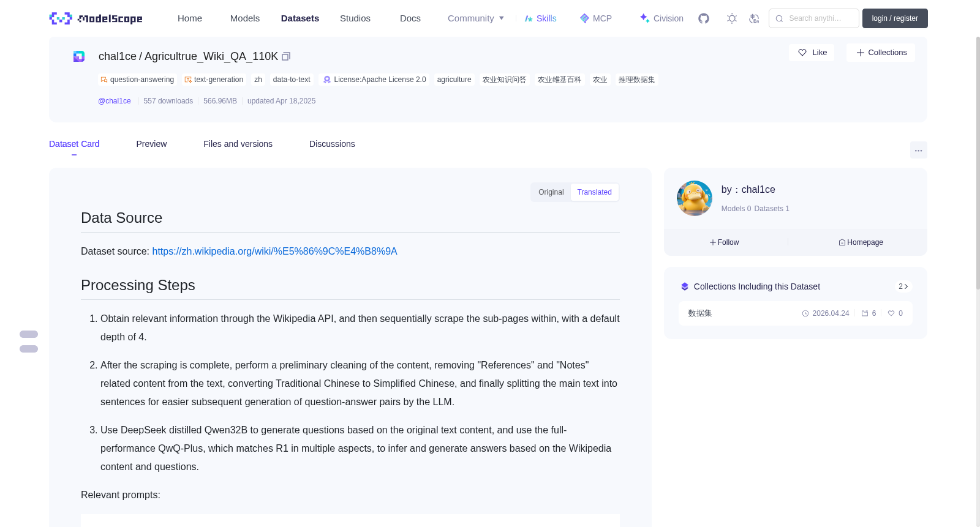Focus the Search anything input field

(814, 18)
